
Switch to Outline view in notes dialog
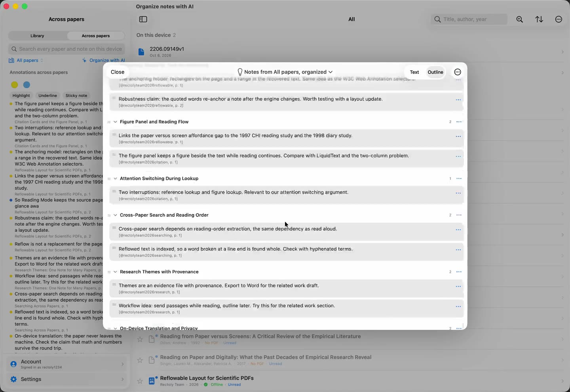(x=435, y=72)
